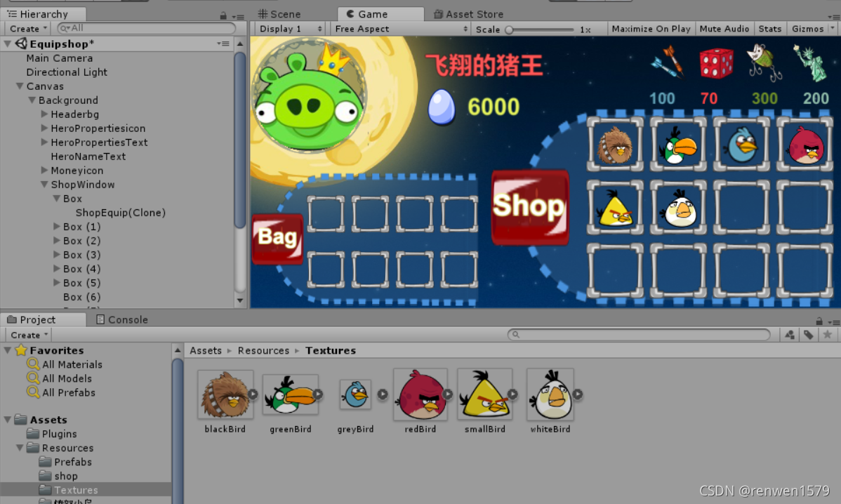Open the Asset Store tab
This screenshot has width=841, height=504.
coord(469,15)
